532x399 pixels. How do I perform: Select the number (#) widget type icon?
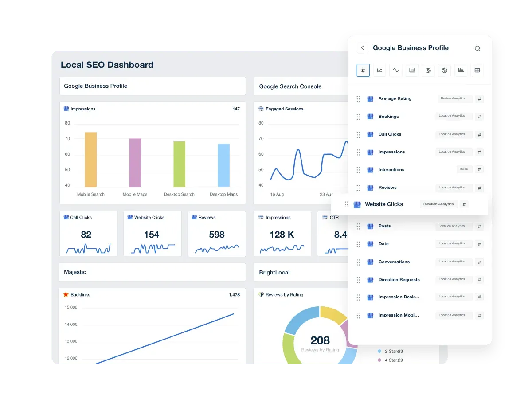[x=363, y=70]
